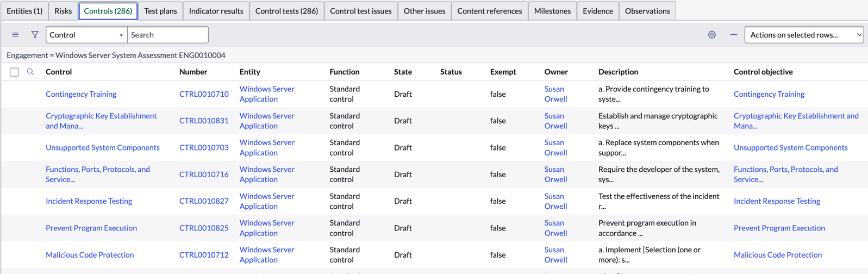
Task: Open record number CTRL0010710
Action: 204,94
